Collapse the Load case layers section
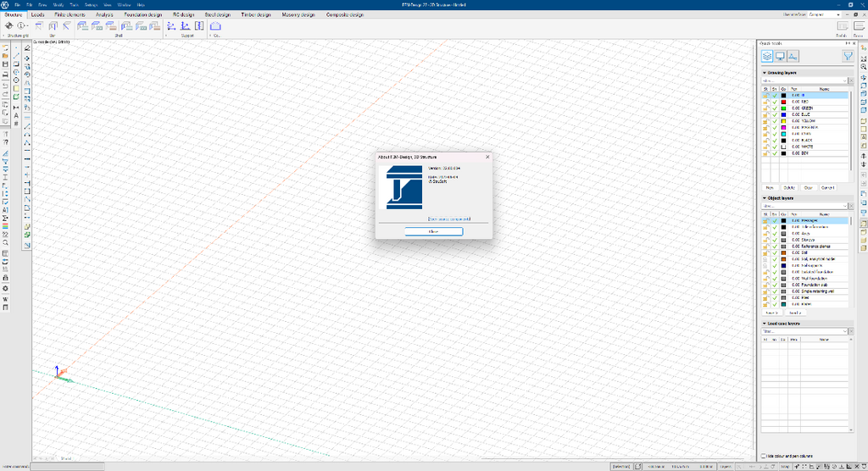 click(x=765, y=324)
